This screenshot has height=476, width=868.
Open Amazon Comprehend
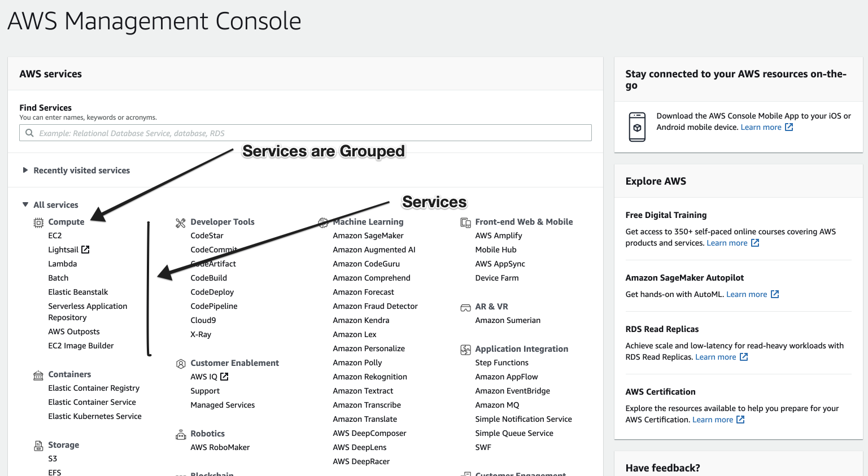click(372, 278)
